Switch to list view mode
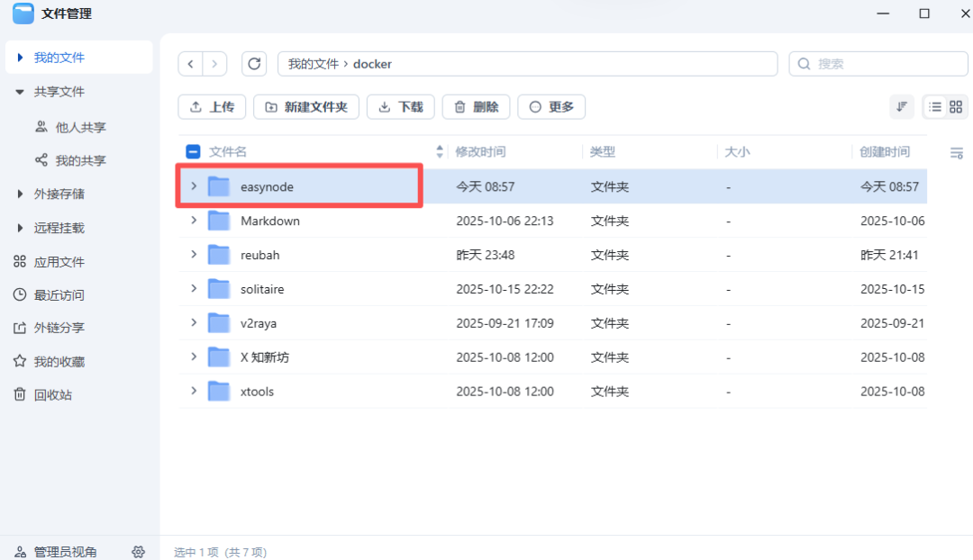 point(935,106)
